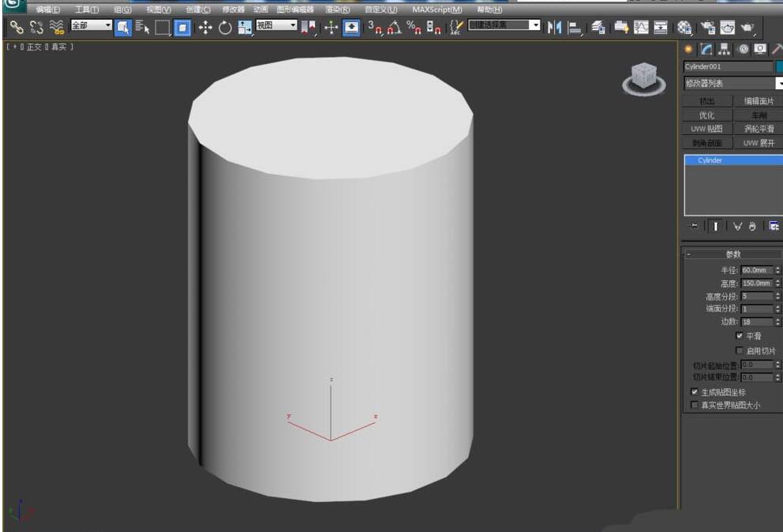Click the Bind to Space Warp icon

tap(56, 28)
